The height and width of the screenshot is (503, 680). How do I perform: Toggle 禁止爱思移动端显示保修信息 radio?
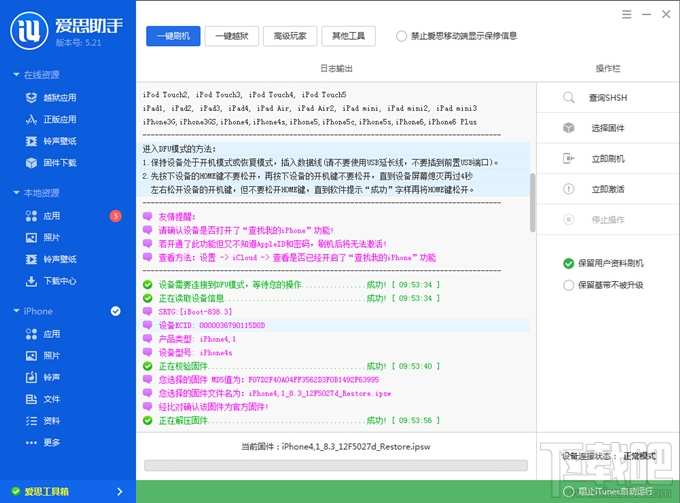(401, 36)
